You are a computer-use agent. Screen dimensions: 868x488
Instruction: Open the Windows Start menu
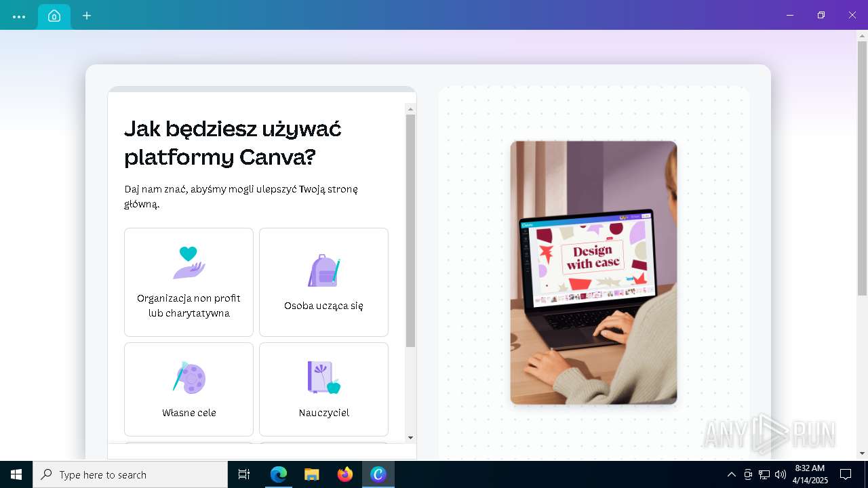(16, 474)
